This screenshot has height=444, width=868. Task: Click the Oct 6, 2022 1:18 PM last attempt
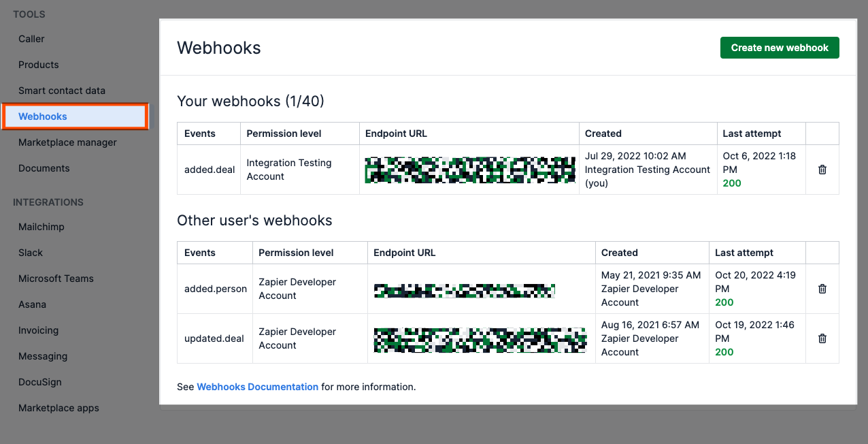pos(761,170)
